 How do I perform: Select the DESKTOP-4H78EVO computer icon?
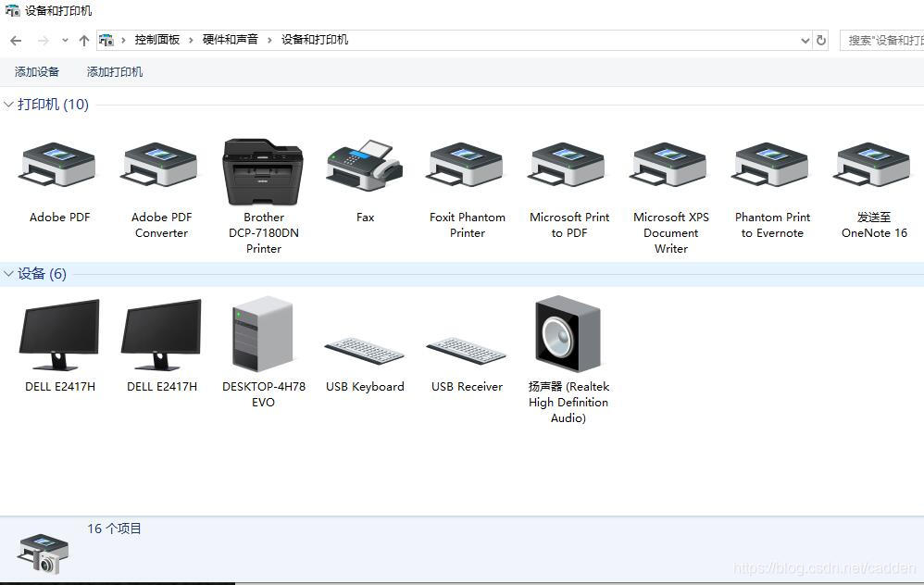point(263,333)
